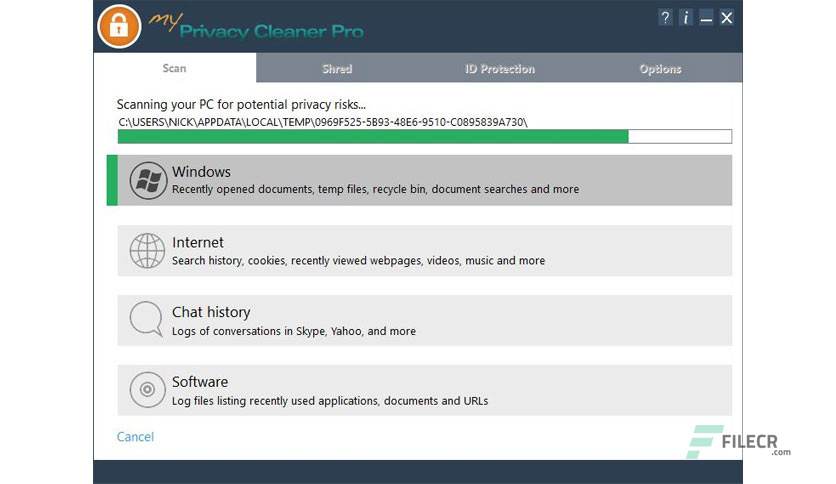Cancel the running scan

click(x=135, y=437)
